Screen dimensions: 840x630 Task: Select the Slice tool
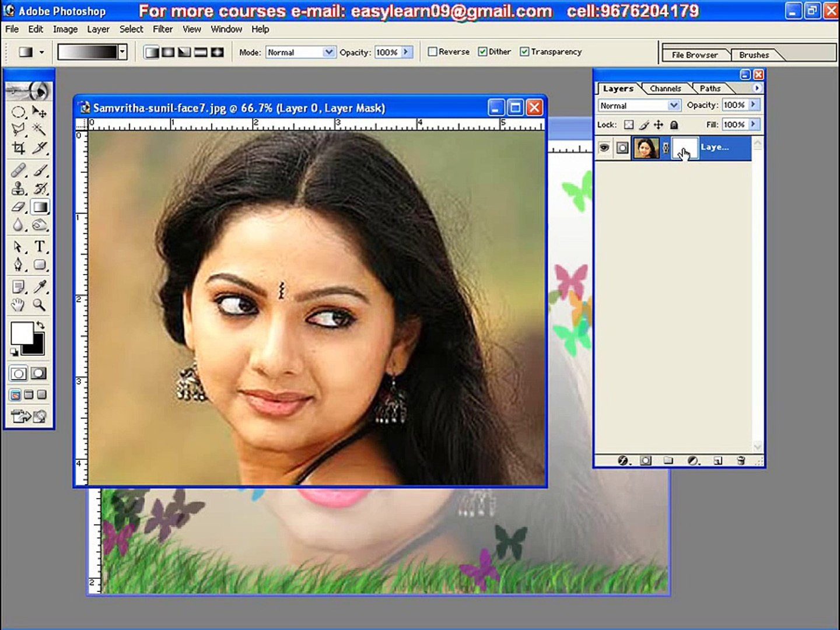[x=40, y=148]
